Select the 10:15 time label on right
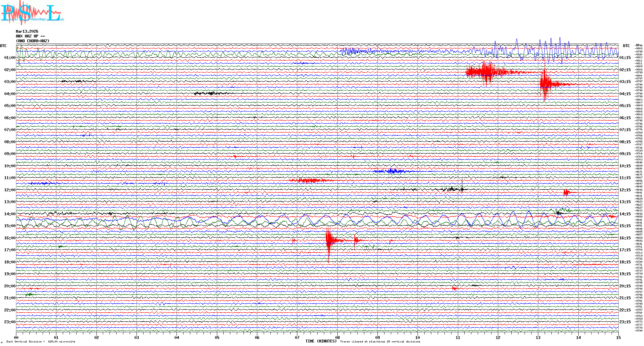The image size is (644, 346). click(x=625, y=166)
